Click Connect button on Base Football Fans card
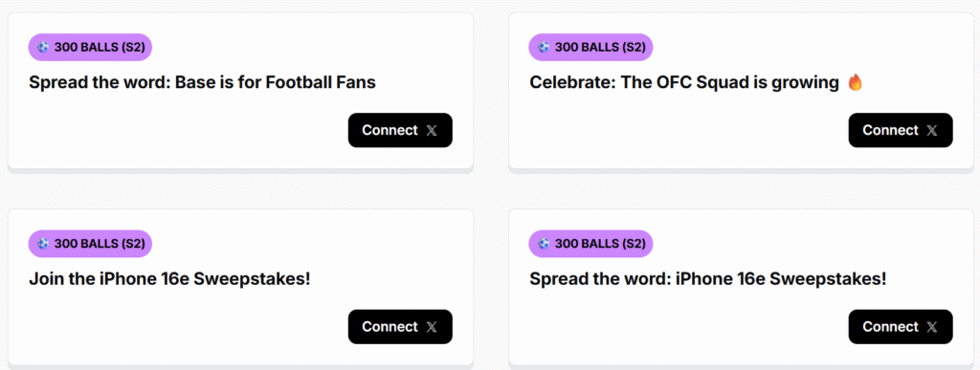This screenshot has width=980, height=370. (x=400, y=130)
